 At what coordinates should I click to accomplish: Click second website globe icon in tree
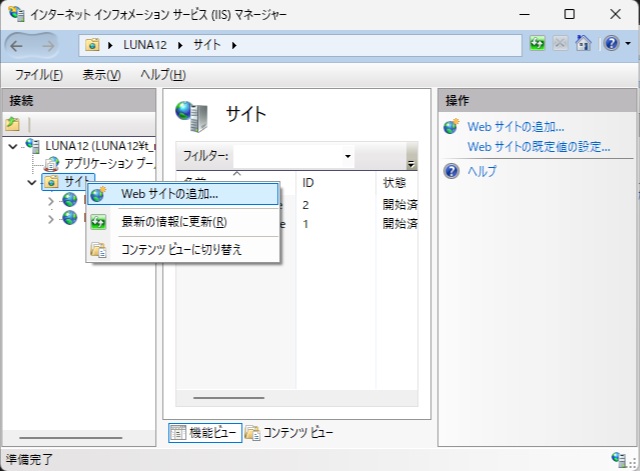click(70, 218)
